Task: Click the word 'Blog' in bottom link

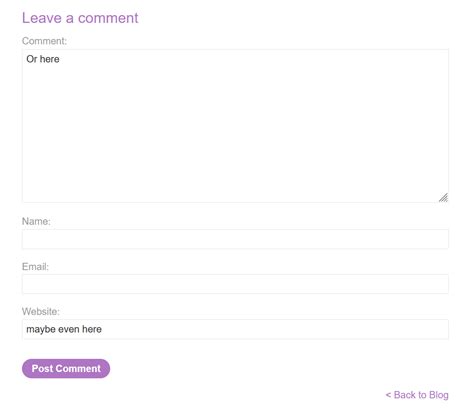Action: tap(439, 395)
